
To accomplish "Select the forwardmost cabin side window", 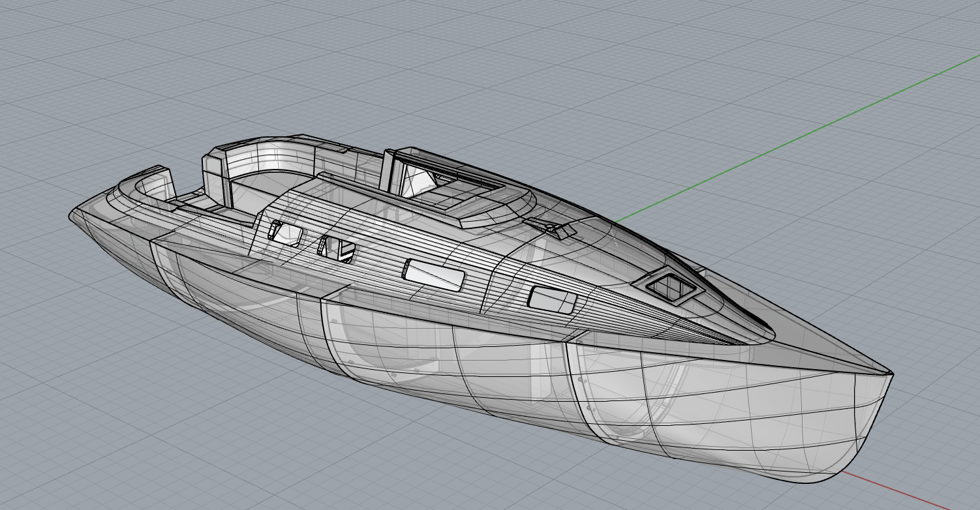I will point(552,299).
